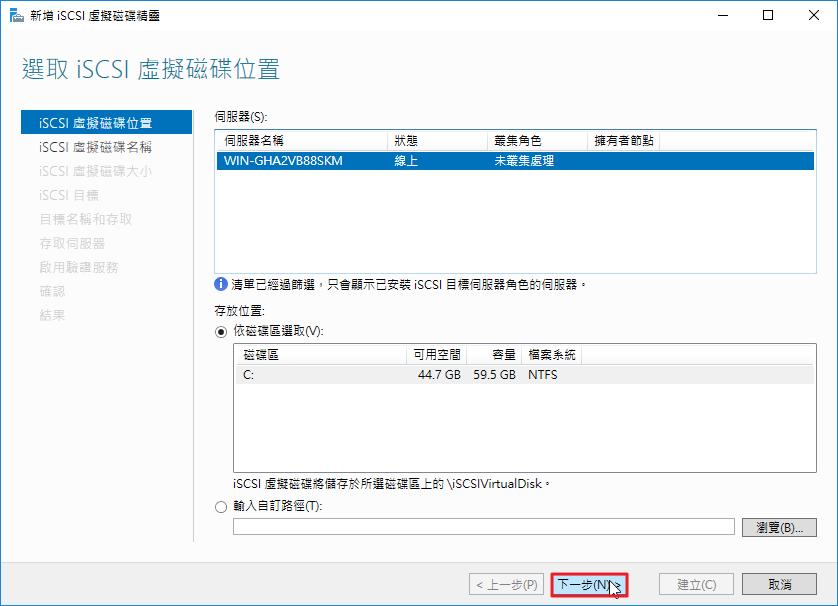This screenshot has height=606, width=838.
Task: Sort by 狀態 column header
Action: (x=437, y=141)
